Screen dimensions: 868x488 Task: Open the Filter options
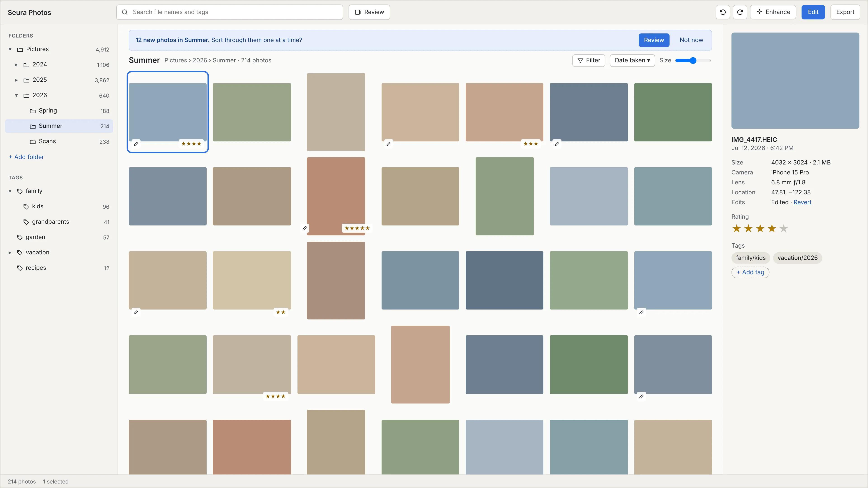tap(589, 60)
